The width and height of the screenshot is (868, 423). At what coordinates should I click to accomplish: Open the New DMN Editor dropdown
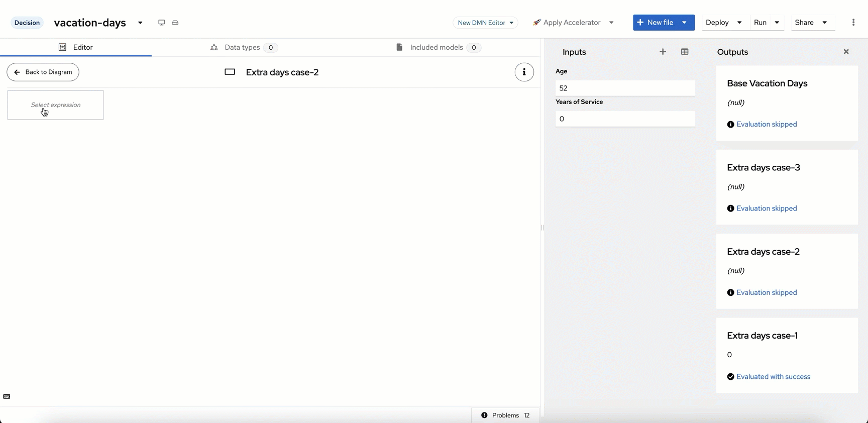point(485,23)
